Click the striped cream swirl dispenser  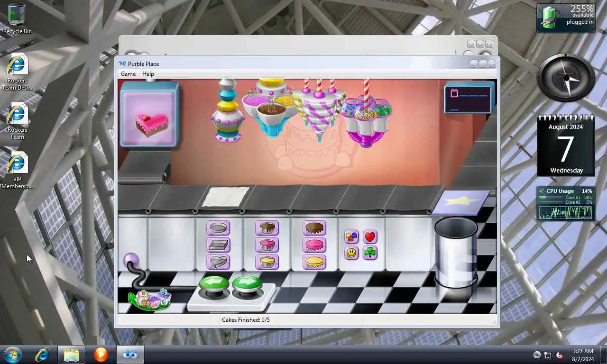point(320,110)
